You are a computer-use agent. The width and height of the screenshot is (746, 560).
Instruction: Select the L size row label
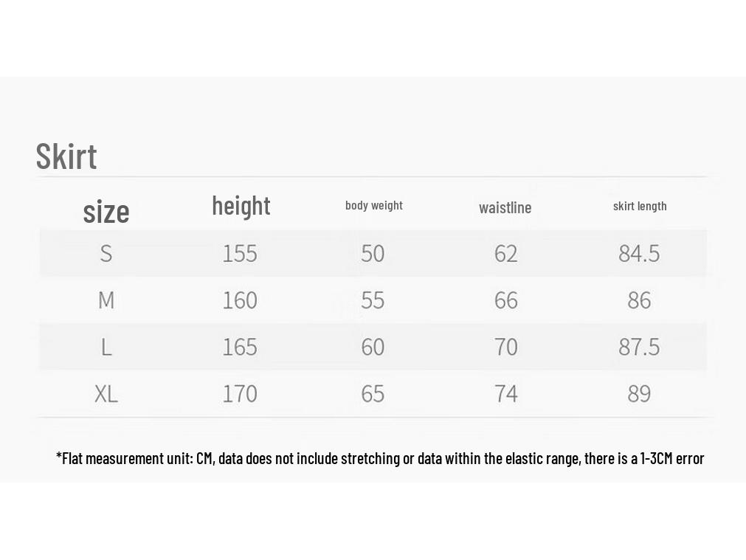(x=106, y=347)
